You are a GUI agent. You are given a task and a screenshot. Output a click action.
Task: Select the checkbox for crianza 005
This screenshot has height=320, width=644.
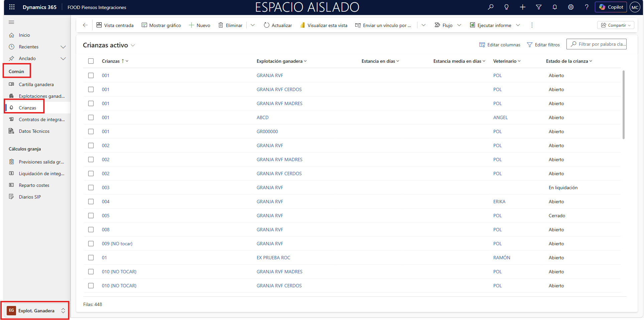tap(91, 216)
